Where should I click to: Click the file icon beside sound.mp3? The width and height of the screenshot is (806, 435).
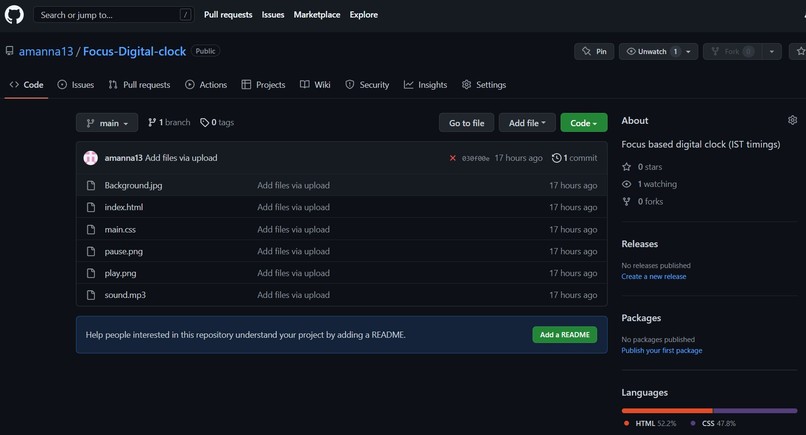(x=91, y=295)
